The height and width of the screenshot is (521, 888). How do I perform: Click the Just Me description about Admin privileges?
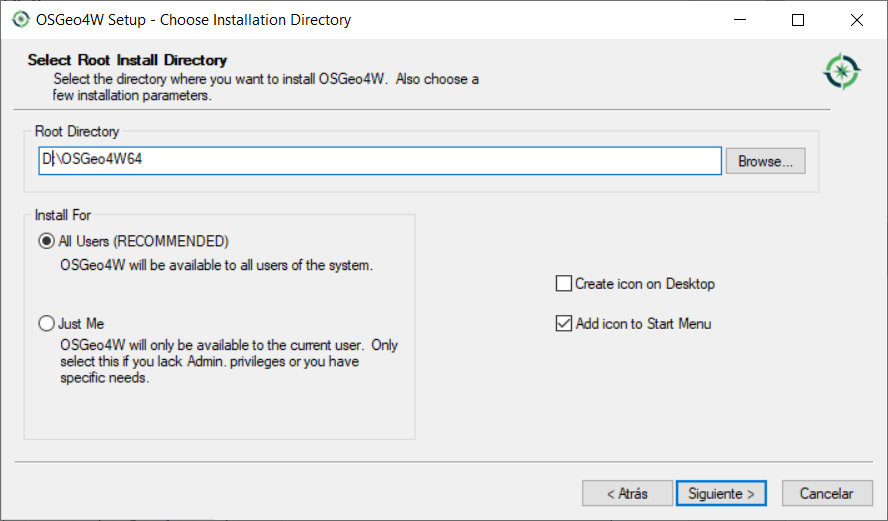[228, 362]
